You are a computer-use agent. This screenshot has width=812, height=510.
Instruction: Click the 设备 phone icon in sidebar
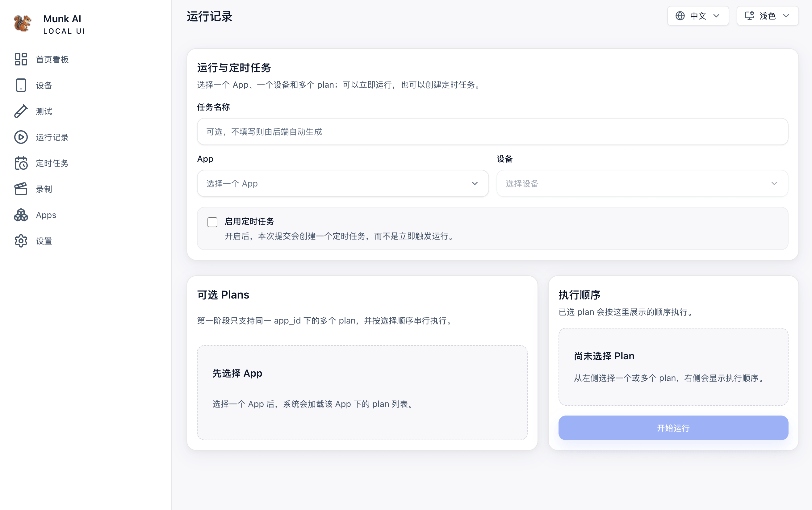pos(21,85)
